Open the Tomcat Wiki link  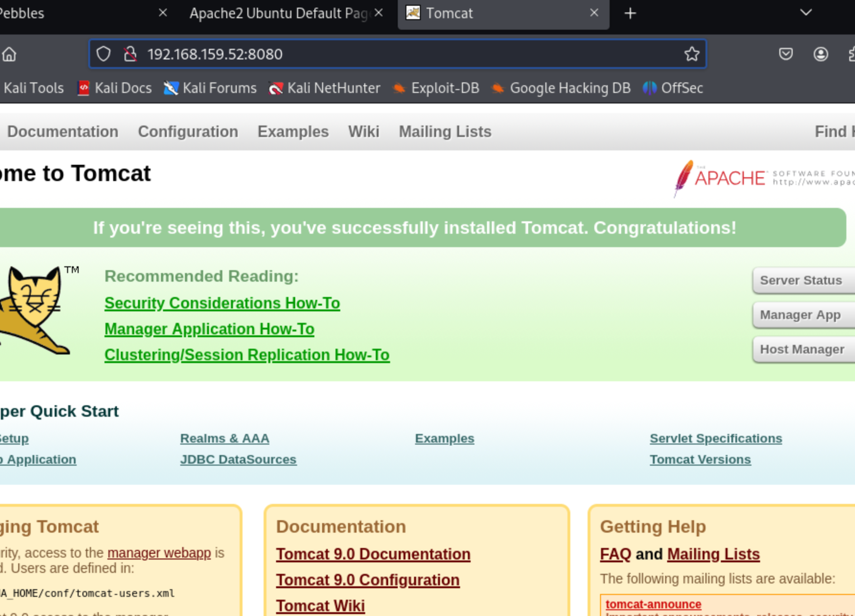coord(321,606)
